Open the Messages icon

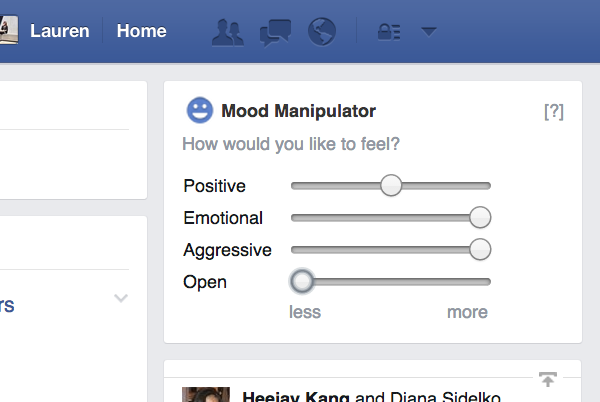(x=275, y=32)
